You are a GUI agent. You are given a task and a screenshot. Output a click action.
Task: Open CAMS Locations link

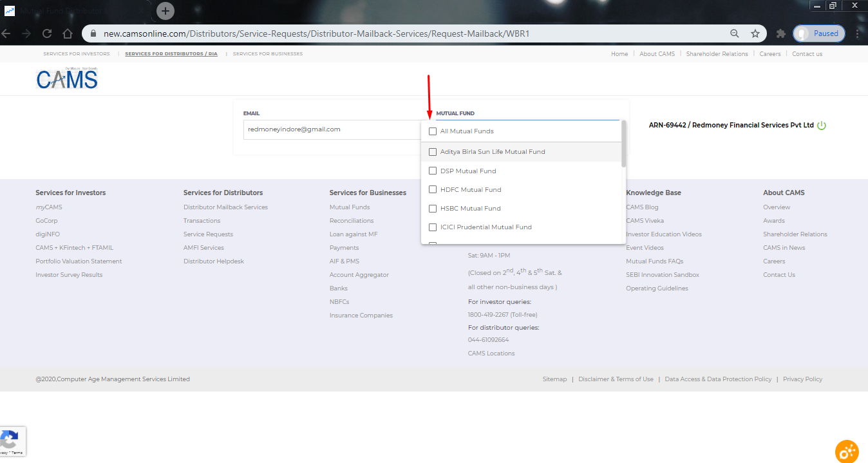point(491,354)
